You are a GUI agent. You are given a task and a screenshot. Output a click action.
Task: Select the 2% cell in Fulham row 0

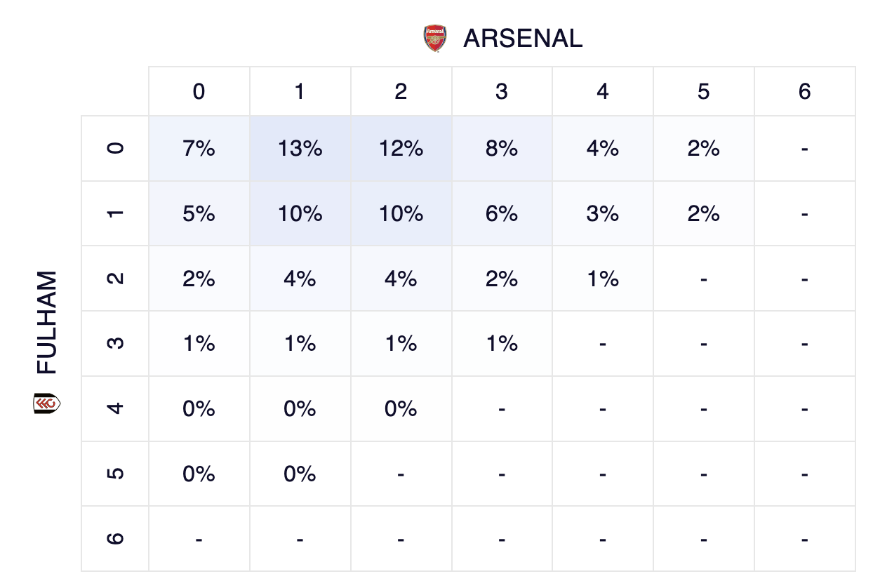(704, 149)
